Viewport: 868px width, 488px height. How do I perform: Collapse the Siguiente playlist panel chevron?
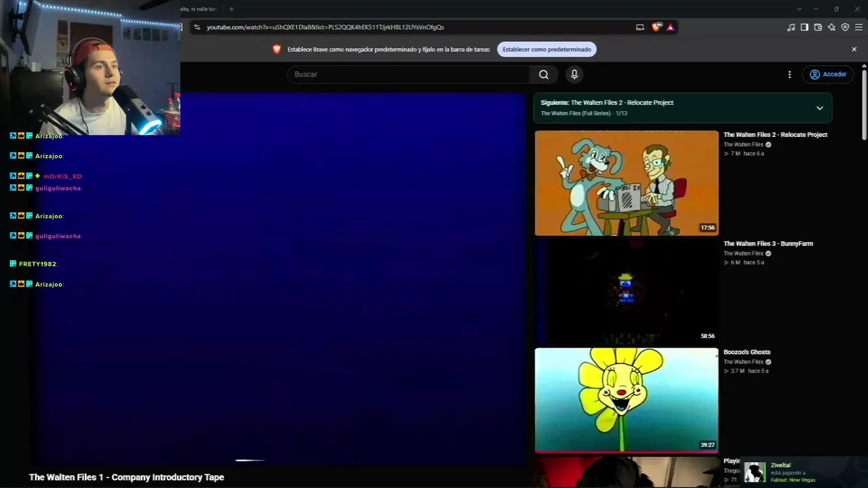[819, 108]
